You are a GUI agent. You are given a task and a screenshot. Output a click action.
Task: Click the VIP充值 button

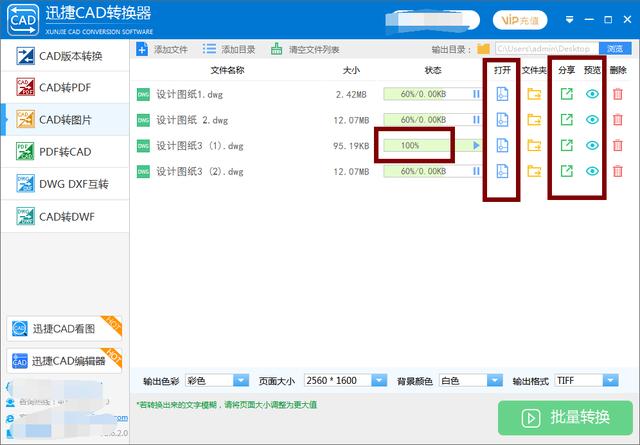[520, 20]
